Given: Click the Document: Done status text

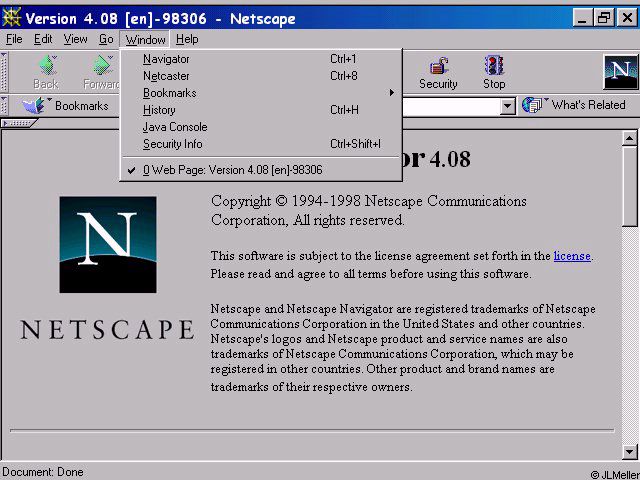Looking at the screenshot, I should pyautogui.click(x=43, y=472).
